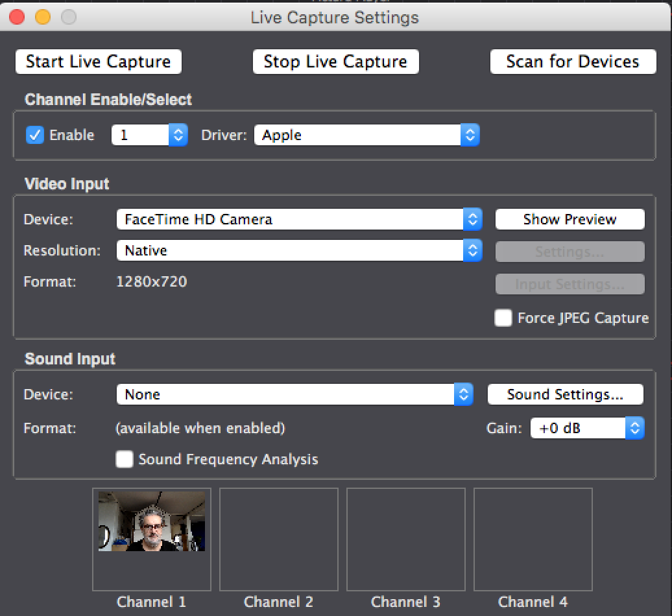Open sound Device dropdown set to None
Screen dimensions: 672x616
(295, 394)
